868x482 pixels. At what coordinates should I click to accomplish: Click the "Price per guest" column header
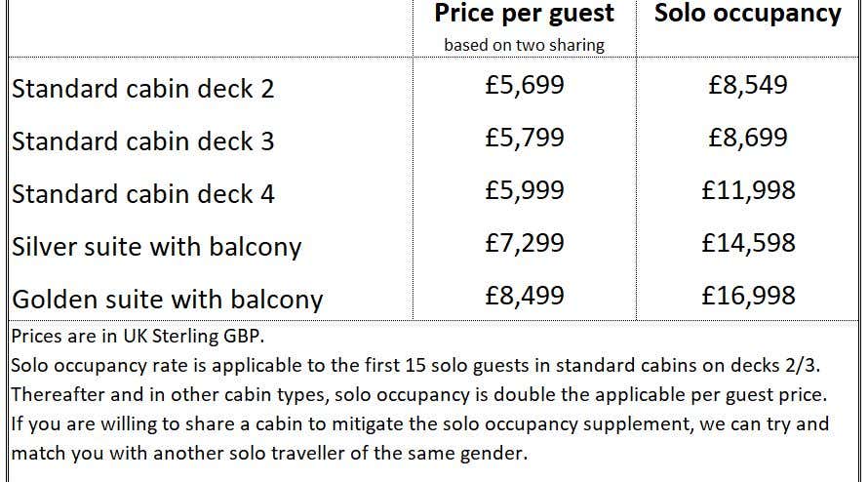point(524,14)
